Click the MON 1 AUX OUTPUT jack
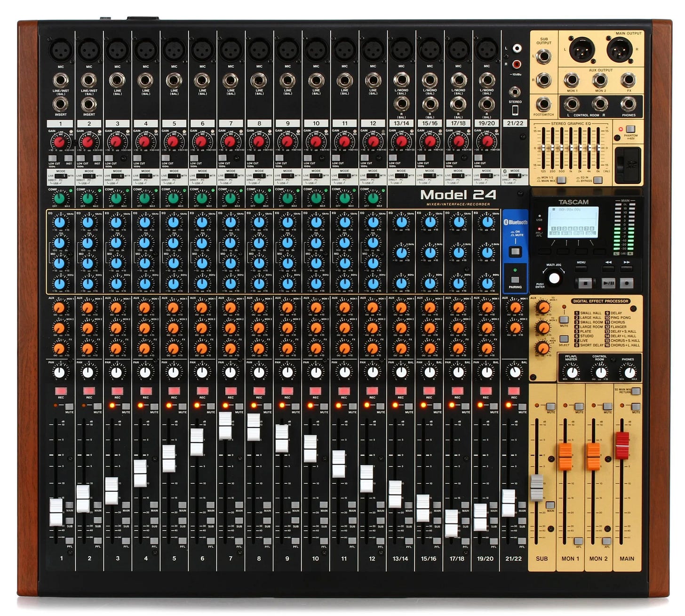The height and width of the screenshot is (616, 685). click(572, 80)
